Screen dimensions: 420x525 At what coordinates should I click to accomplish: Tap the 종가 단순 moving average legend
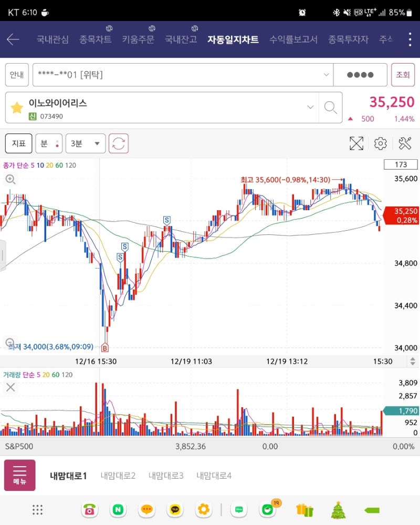pyautogui.click(x=39, y=165)
